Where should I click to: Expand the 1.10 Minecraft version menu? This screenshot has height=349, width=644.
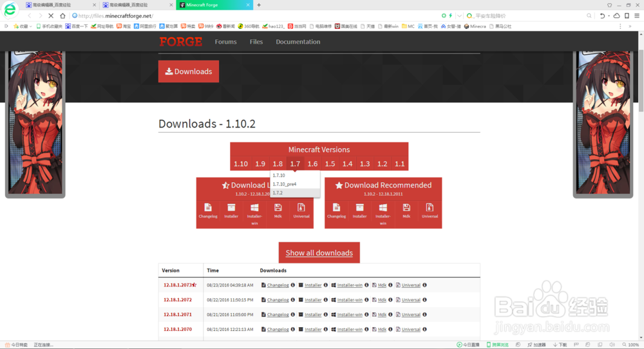241,164
